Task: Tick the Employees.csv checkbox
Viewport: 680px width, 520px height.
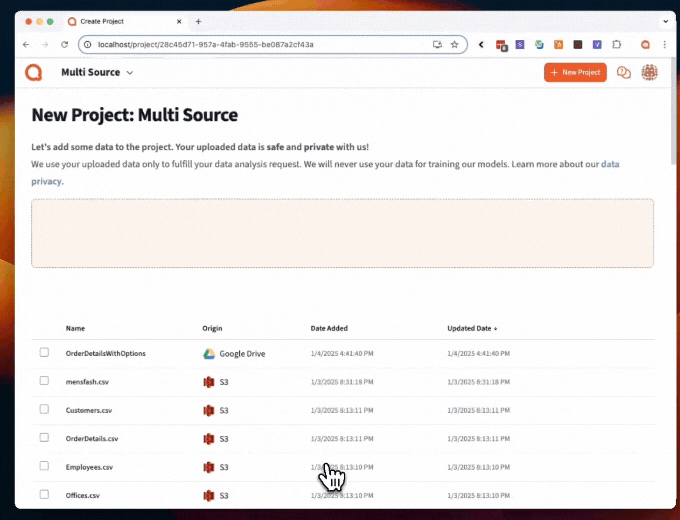Action: coord(44,466)
